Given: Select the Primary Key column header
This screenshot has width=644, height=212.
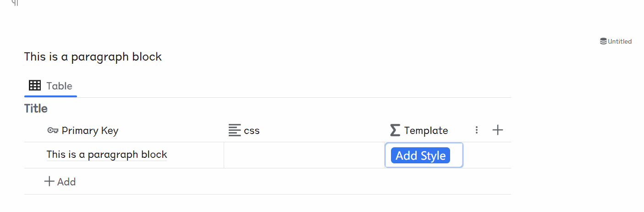Looking at the screenshot, I should (90, 131).
